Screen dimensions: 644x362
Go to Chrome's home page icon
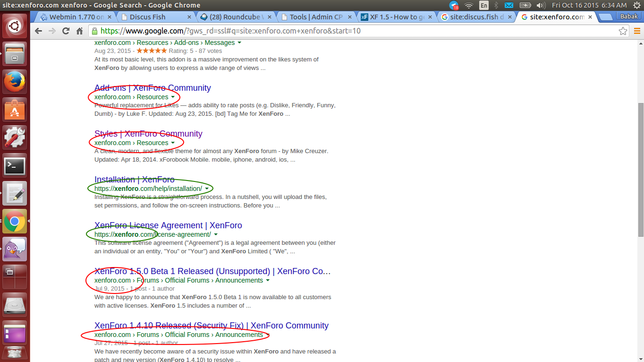coord(79,31)
